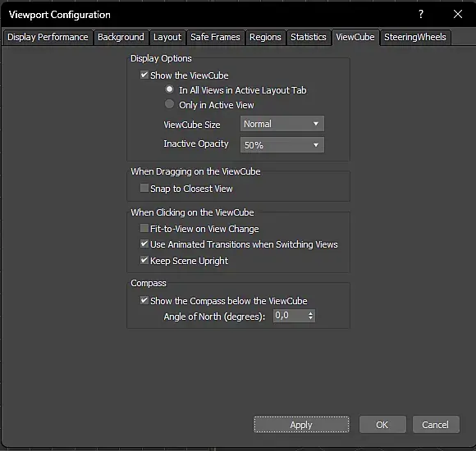Viewport: 476px width, 451px height.
Task: Toggle Keep Scene Upright checkbox
Action: (x=144, y=260)
